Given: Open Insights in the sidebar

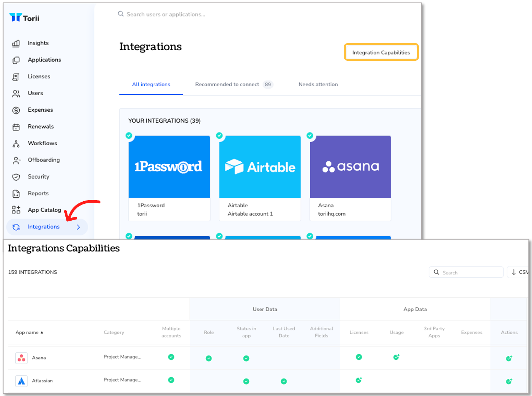Looking at the screenshot, I should pyautogui.click(x=38, y=43).
